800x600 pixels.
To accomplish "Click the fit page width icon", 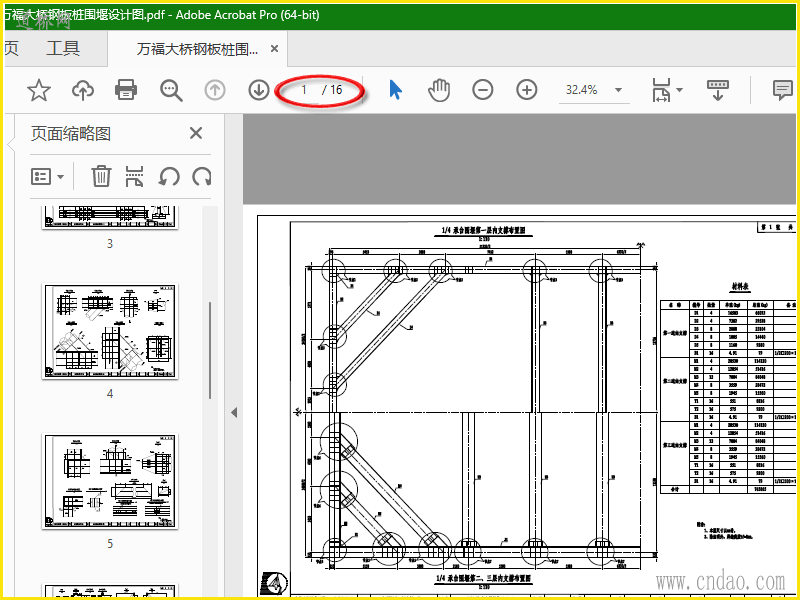I will 662,90.
